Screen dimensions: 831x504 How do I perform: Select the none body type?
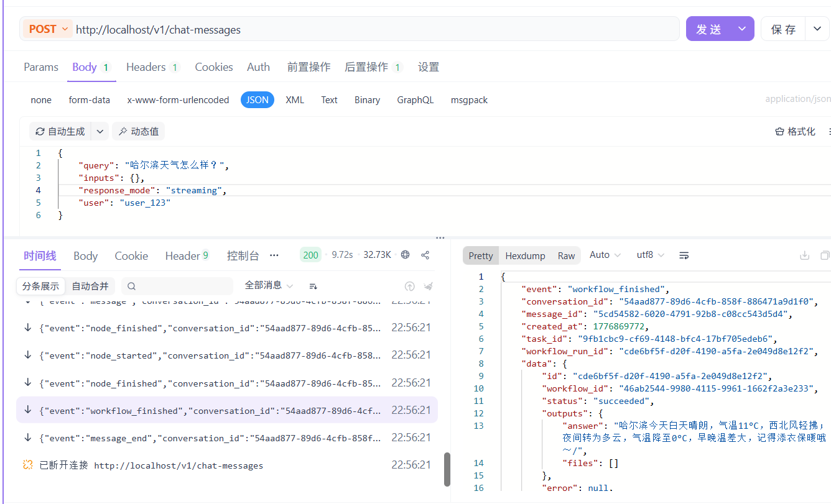(x=41, y=100)
